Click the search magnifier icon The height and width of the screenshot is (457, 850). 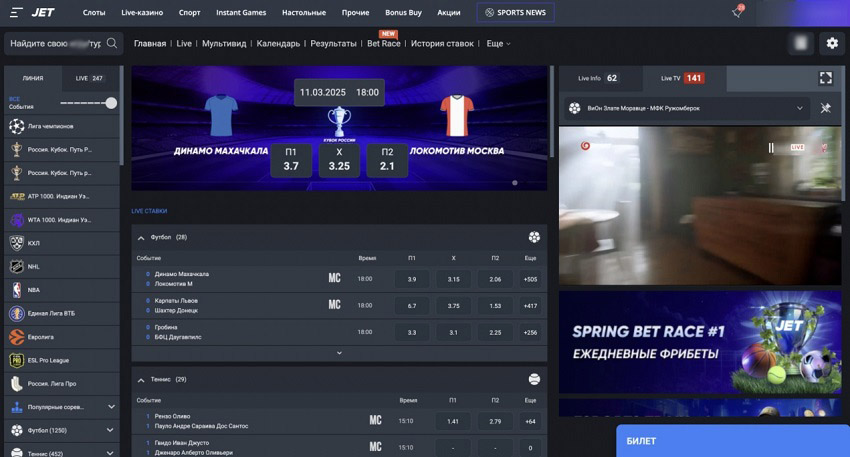(112, 43)
